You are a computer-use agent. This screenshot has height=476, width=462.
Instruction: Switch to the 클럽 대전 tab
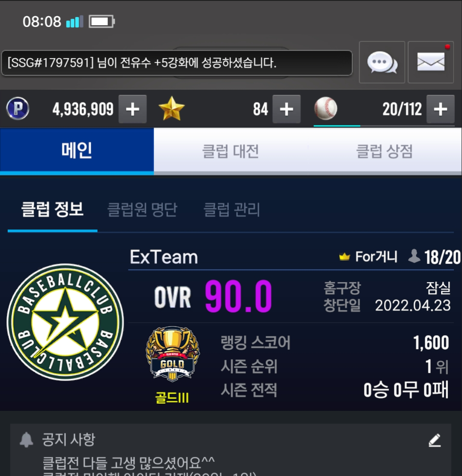click(x=231, y=151)
